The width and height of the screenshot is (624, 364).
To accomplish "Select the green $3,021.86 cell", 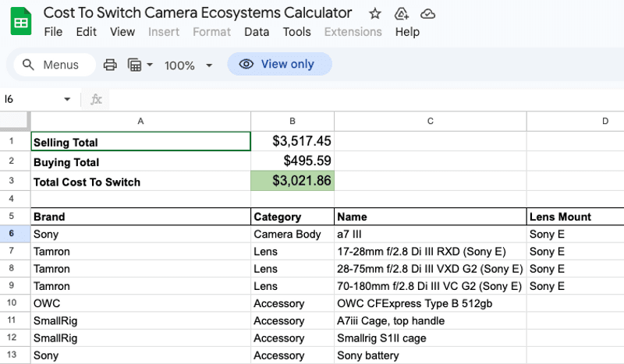I will 292,181.
